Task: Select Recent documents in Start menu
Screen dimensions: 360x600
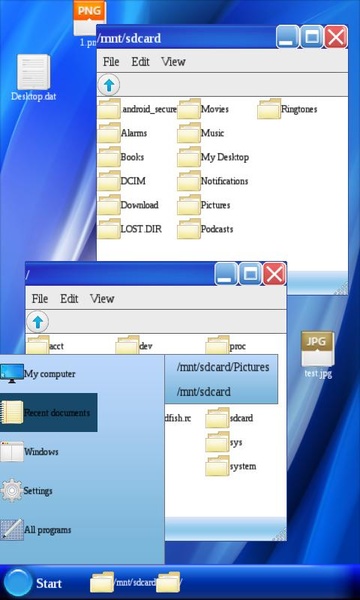Action: coord(49,412)
